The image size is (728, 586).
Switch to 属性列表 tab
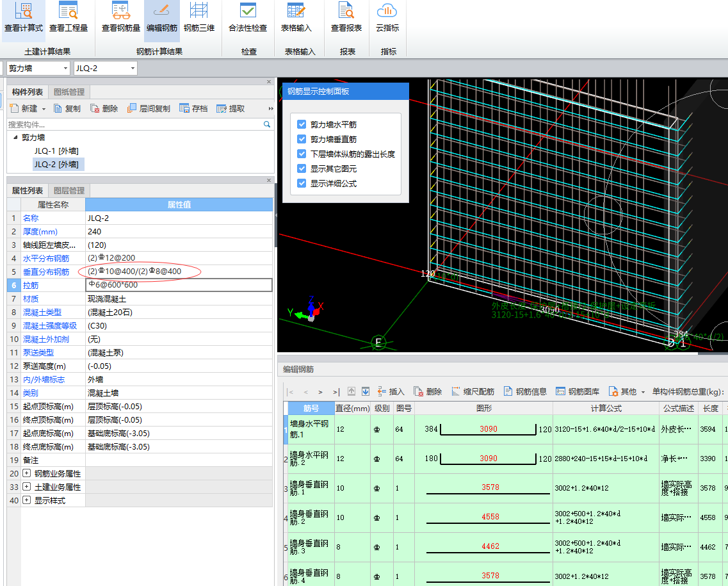pos(28,190)
